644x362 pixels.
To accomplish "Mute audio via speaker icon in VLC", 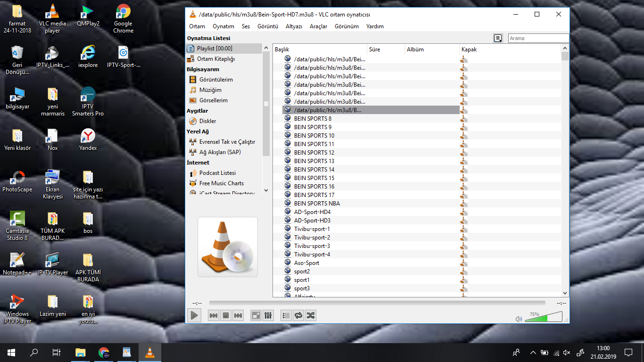I will coord(519,319).
